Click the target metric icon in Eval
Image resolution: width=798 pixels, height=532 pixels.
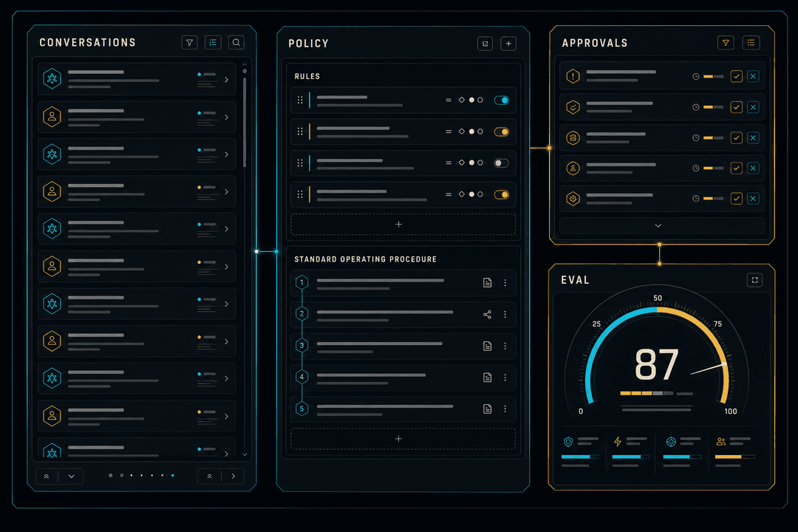(x=671, y=441)
